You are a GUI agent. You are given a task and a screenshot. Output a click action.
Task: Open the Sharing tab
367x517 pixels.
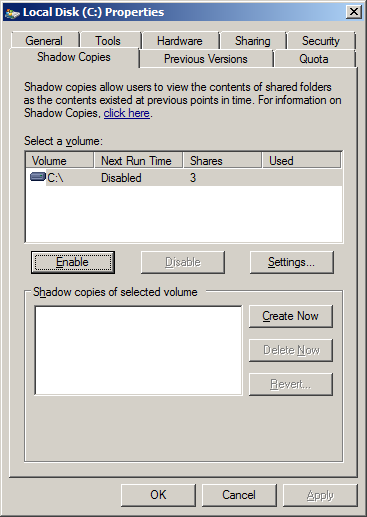(253, 41)
